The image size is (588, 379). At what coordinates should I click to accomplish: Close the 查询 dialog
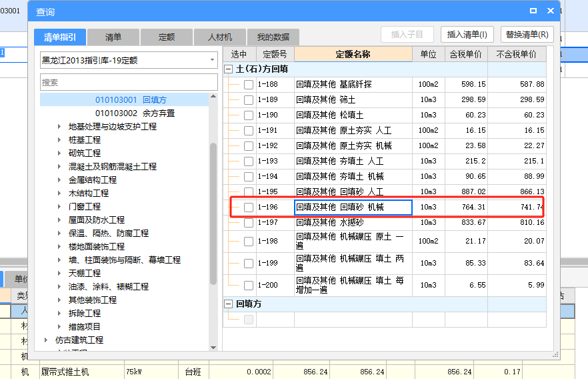[x=551, y=11]
